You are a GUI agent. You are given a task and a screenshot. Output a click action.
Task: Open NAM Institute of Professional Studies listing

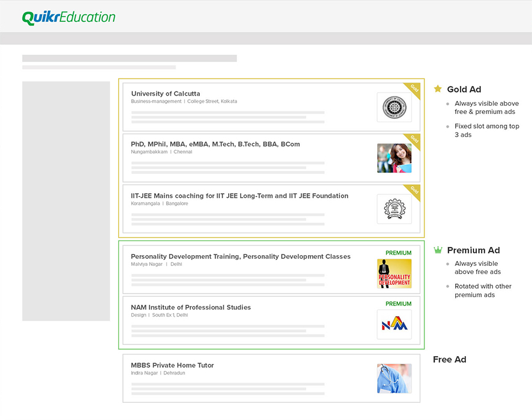[x=191, y=307]
